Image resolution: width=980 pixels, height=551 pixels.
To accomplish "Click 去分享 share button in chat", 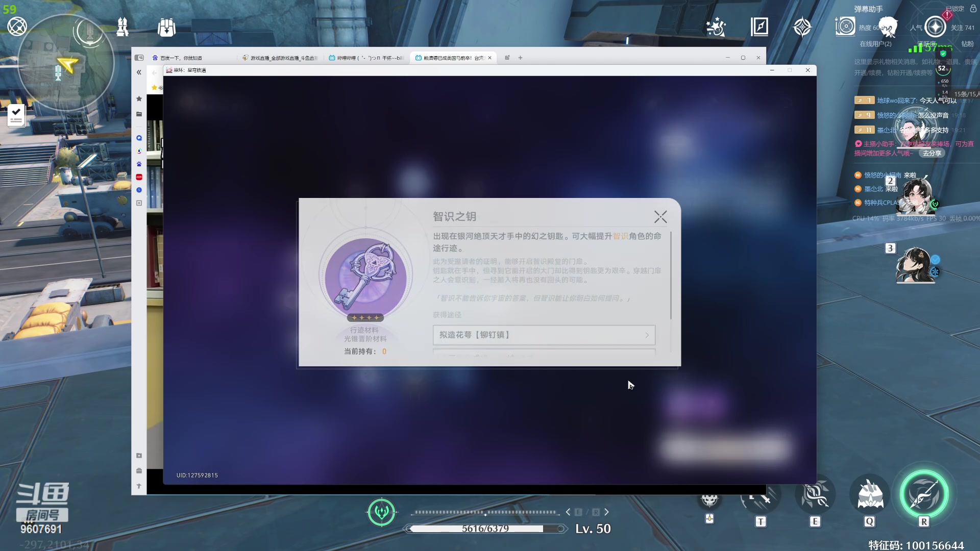I will pyautogui.click(x=932, y=153).
